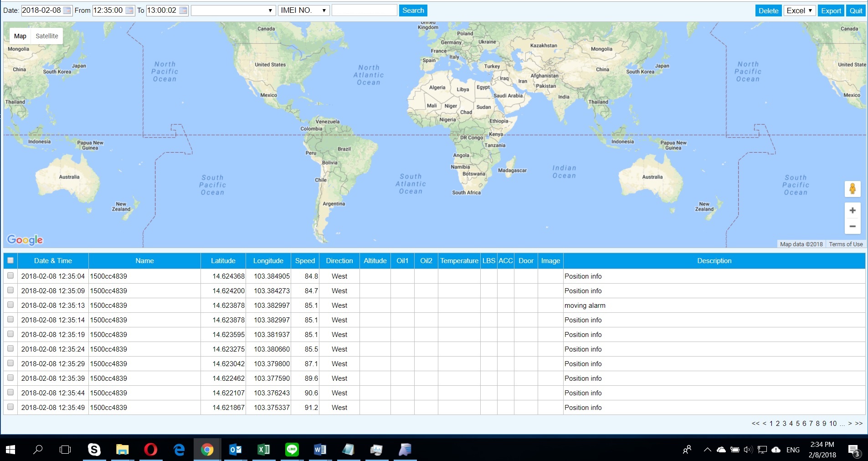
Task: Open Excel from the taskbar
Action: (263, 450)
